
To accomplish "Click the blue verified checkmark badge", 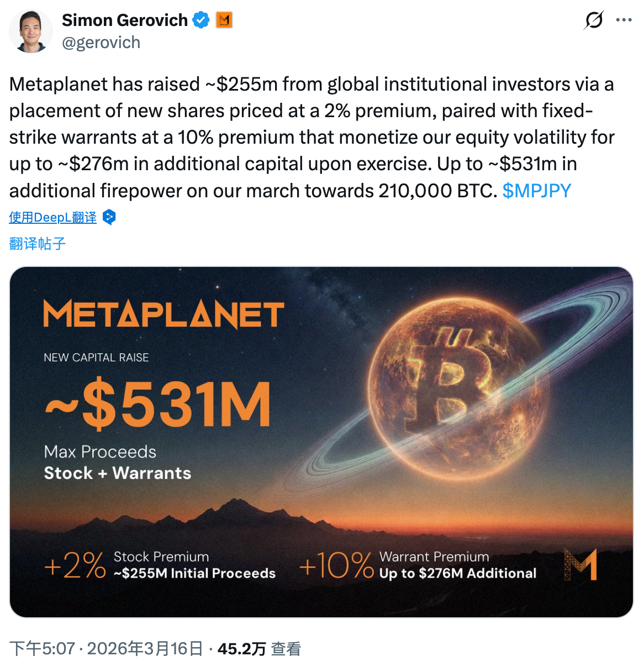I will click(x=201, y=20).
